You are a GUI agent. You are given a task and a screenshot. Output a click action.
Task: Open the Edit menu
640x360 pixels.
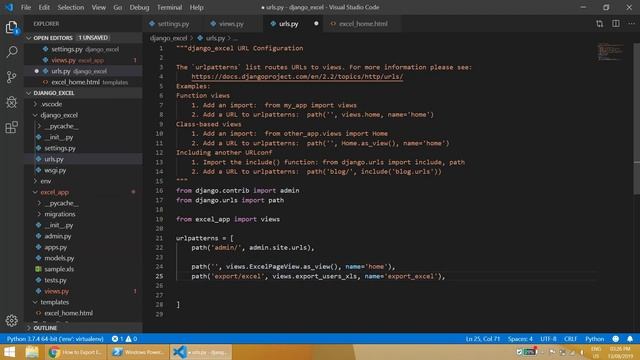click(x=44, y=7)
